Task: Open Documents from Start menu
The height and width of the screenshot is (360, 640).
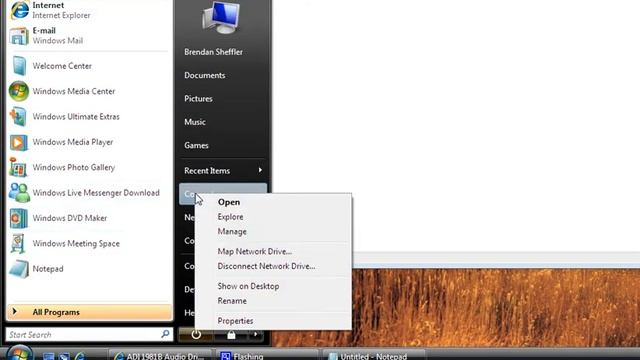Action: [x=204, y=75]
